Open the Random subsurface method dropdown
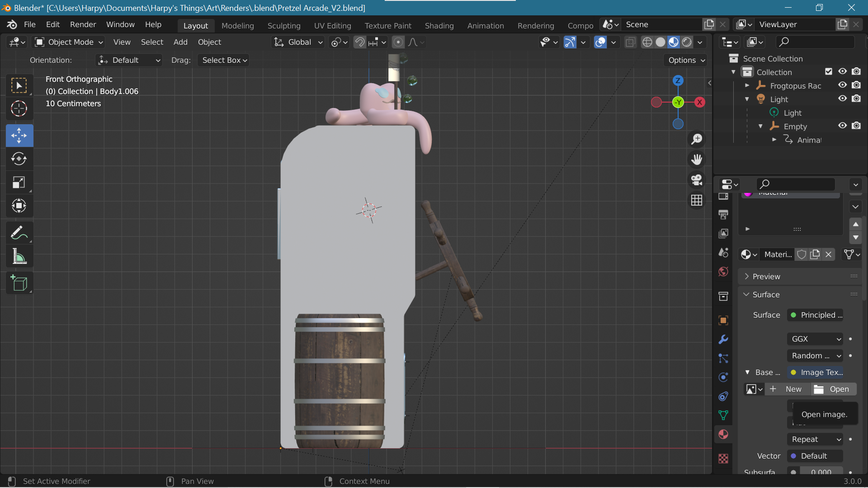 [x=815, y=356]
